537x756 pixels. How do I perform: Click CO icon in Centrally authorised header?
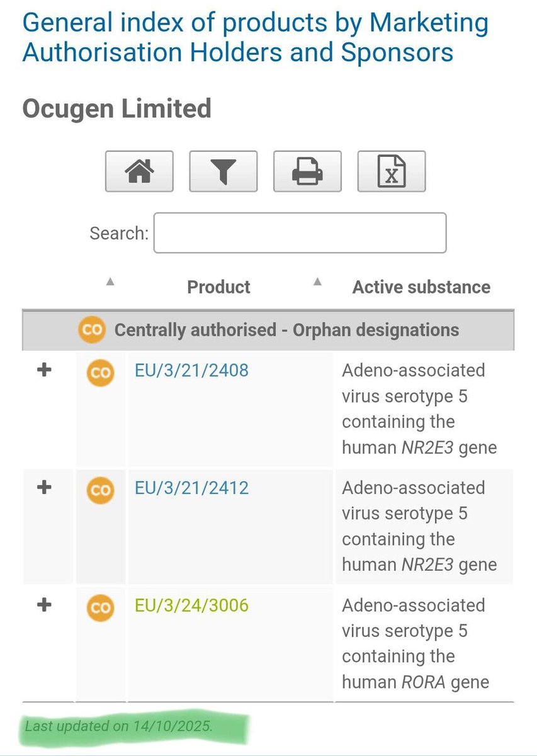tap(91, 329)
